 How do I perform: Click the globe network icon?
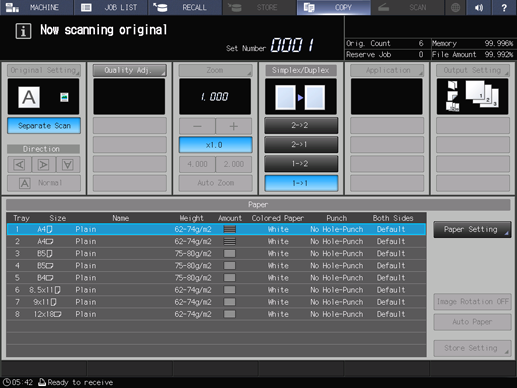pos(455,7)
